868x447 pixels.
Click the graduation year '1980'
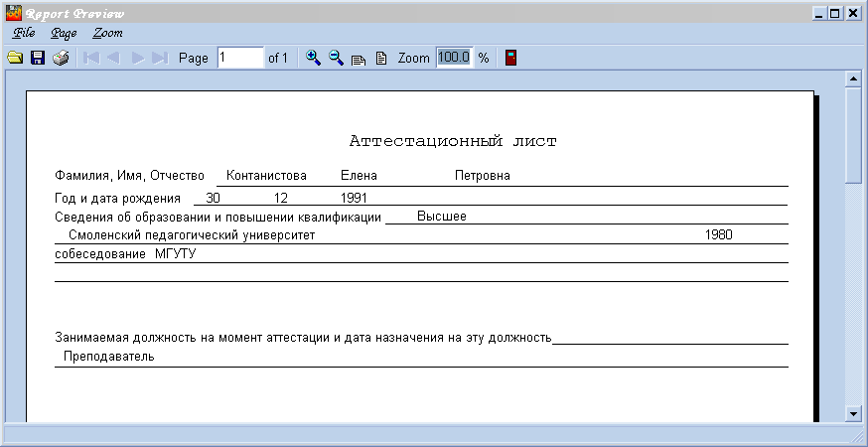point(719,234)
